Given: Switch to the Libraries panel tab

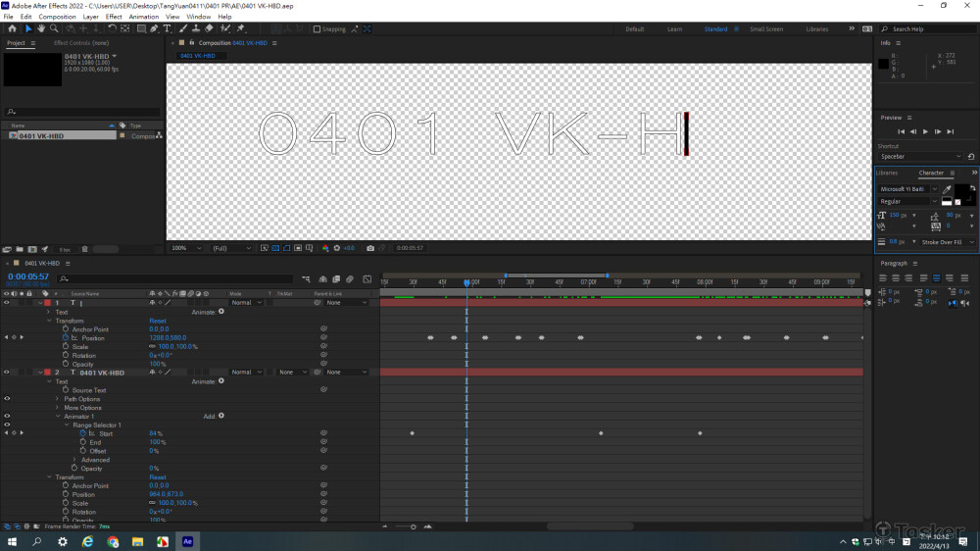Looking at the screenshot, I should tap(887, 173).
